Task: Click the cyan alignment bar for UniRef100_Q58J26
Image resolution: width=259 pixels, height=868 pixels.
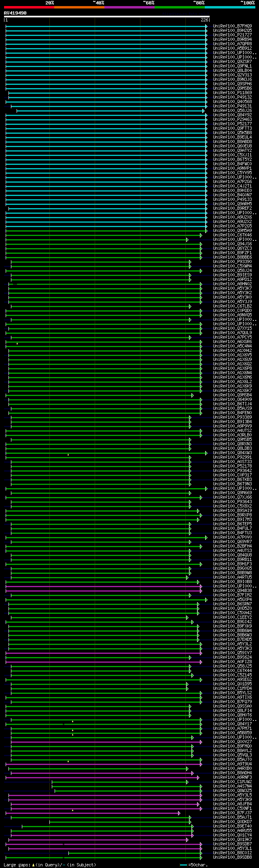Action: pos(110,110)
